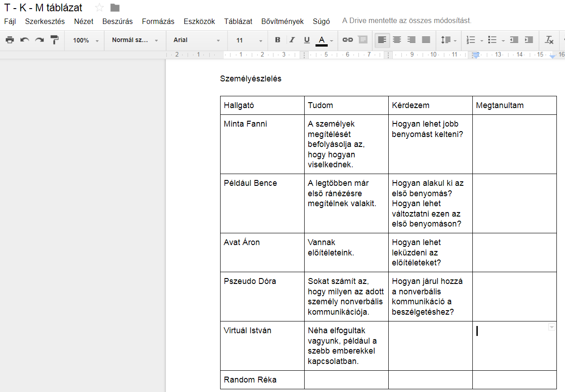Toggle Underline formatting

tap(307, 40)
